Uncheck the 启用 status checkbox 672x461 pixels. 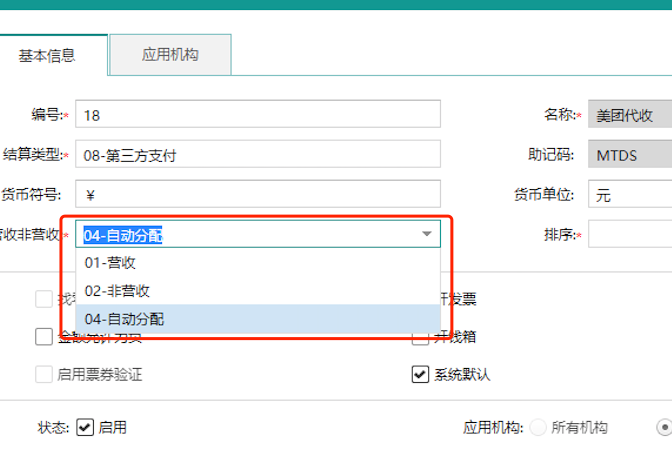[x=85, y=427]
